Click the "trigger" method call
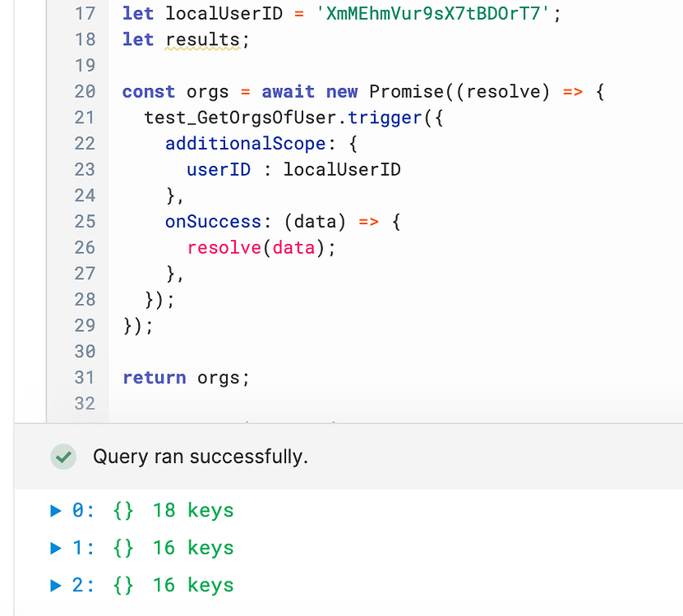 (384, 117)
